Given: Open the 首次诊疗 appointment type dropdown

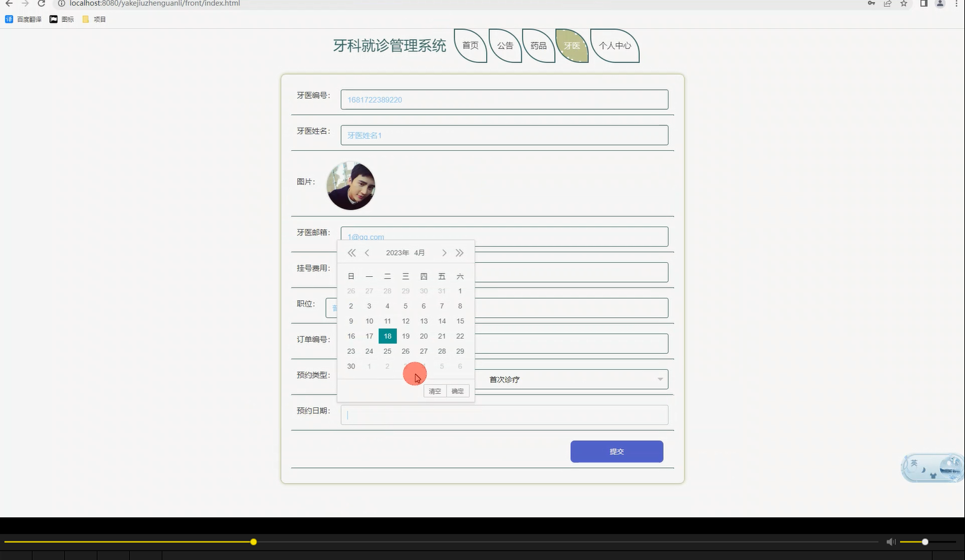Looking at the screenshot, I should click(x=573, y=379).
